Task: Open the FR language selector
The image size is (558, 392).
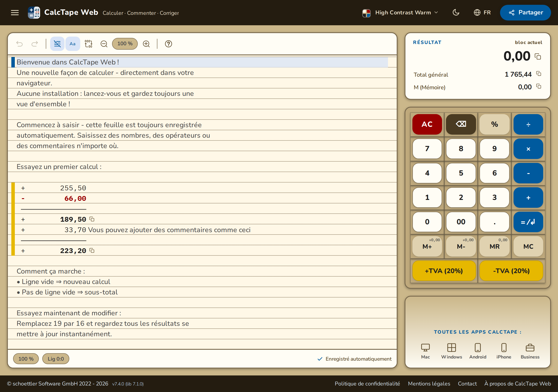Action: coord(482,13)
